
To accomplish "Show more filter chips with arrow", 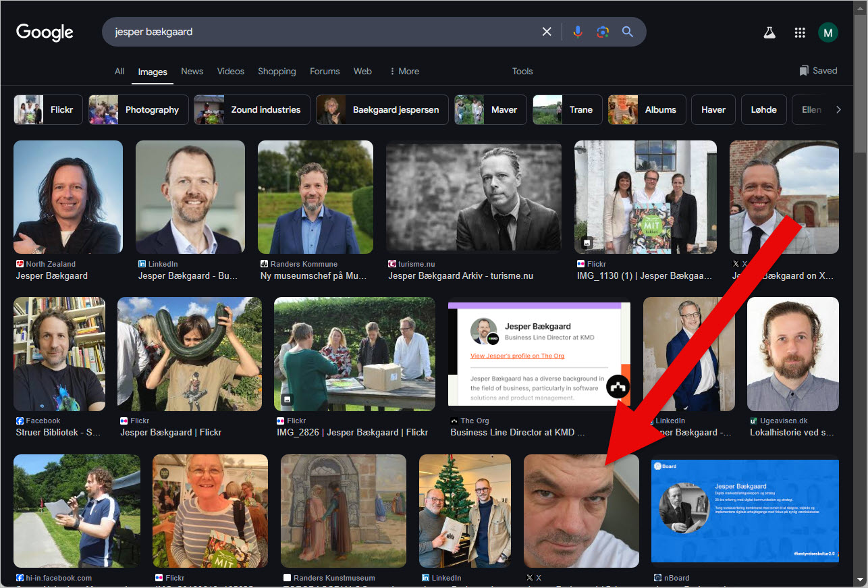I will click(x=838, y=109).
